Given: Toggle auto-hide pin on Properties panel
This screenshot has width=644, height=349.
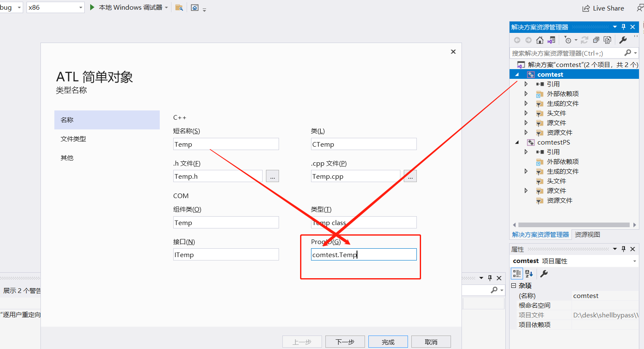Looking at the screenshot, I should click(624, 249).
